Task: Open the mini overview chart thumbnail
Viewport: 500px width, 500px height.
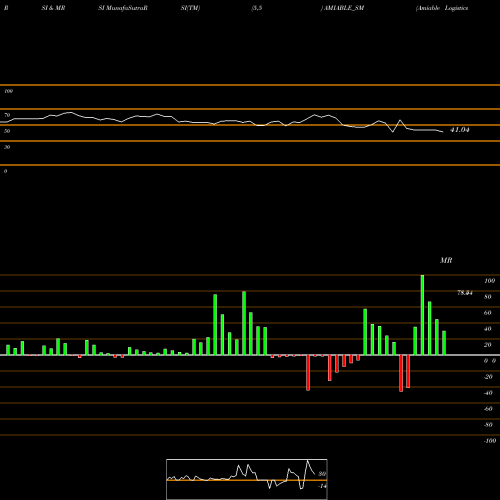Action: pos(247,479)
